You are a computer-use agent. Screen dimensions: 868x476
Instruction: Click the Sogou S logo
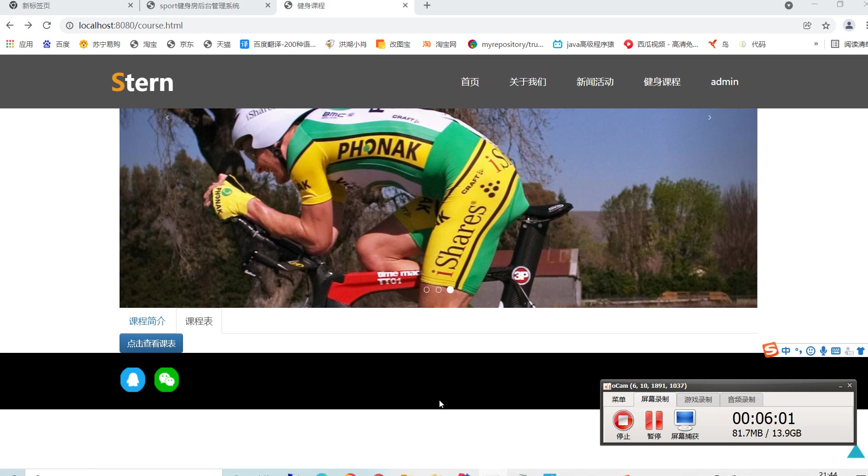pyautogui.click(x=771, y=350)
